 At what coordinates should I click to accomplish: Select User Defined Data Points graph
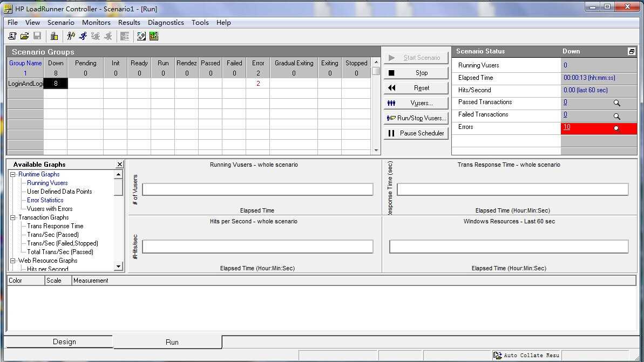pos(59,192)
